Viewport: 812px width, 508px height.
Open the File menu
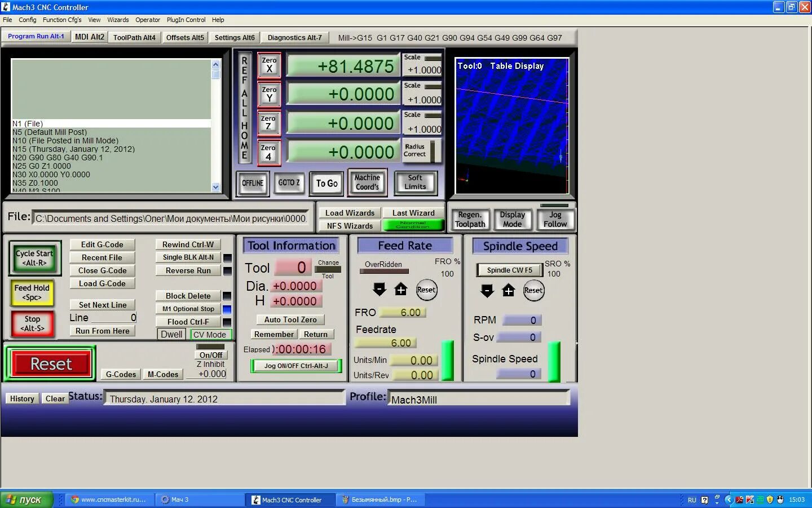click(7, 20)
